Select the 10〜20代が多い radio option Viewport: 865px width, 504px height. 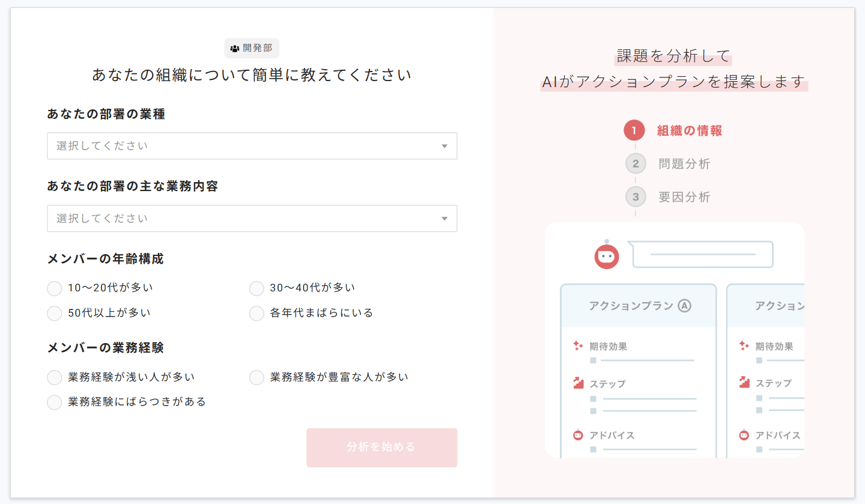click(55, 288)
